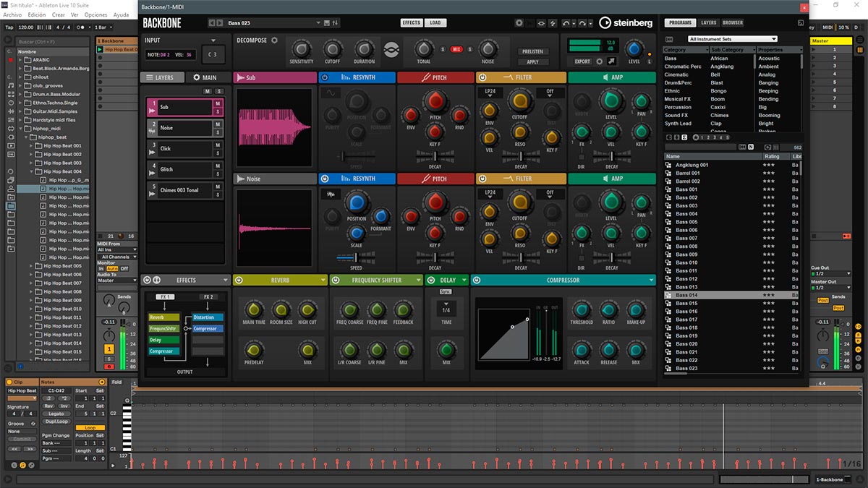Toggle Noise layer Resynth power button
This screenshot has height=488, width=868.
point(325,179)
